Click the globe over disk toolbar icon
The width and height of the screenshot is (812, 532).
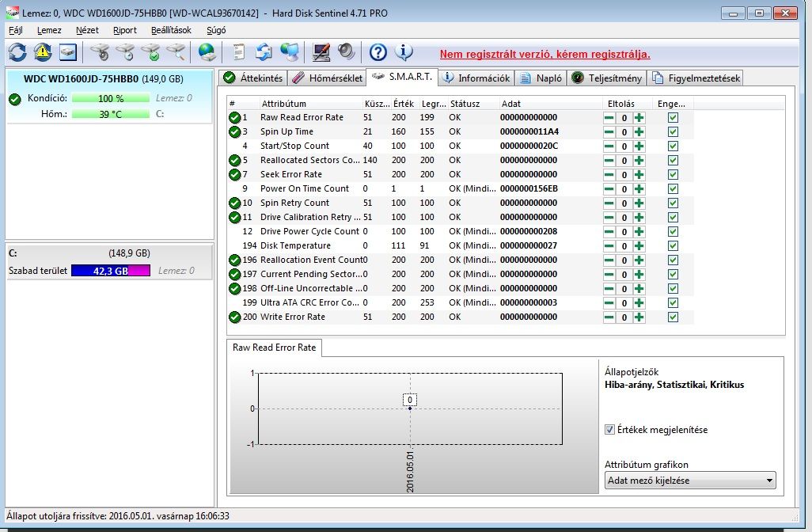207,51
